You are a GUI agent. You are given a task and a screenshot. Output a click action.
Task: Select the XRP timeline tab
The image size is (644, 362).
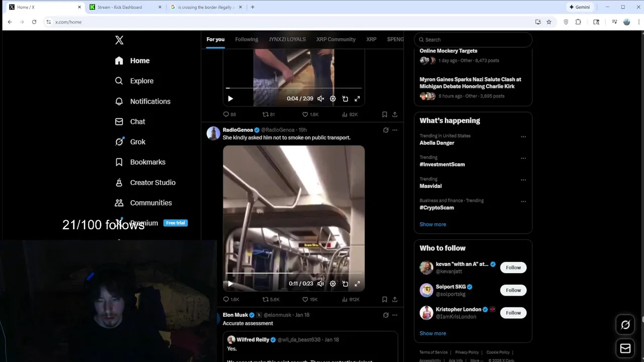point(371,39)
